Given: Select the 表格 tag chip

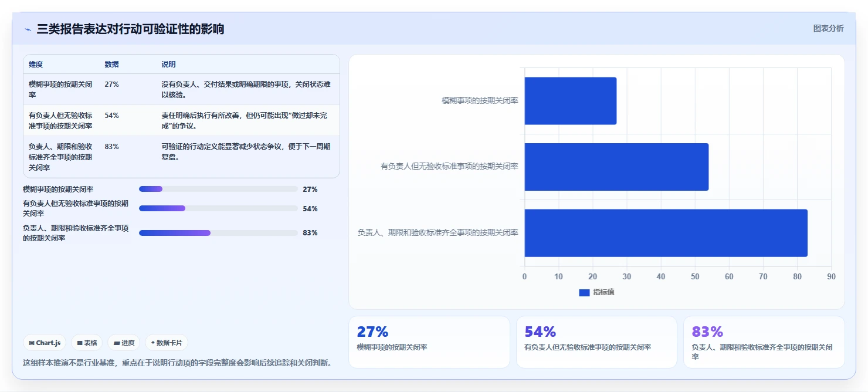Looking at the screenshot, I should click(87, 343).
